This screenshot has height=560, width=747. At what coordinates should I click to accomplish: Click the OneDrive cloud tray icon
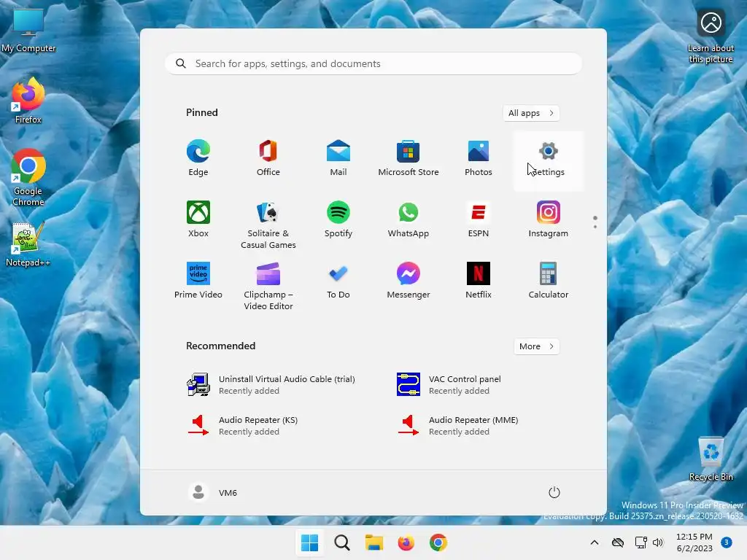[618, 542]
